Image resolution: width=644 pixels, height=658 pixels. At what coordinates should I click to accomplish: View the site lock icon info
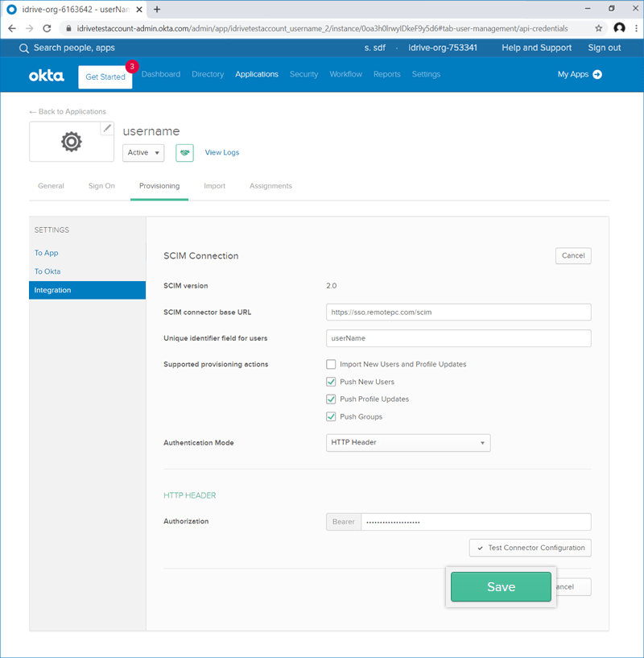68,28
